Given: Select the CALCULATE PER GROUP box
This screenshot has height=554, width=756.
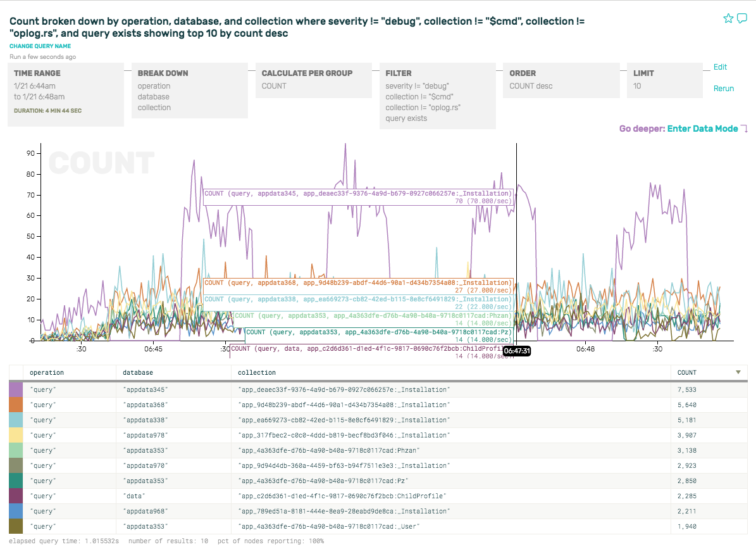Looking at the screenshot, I should click(x=313, y=80).
